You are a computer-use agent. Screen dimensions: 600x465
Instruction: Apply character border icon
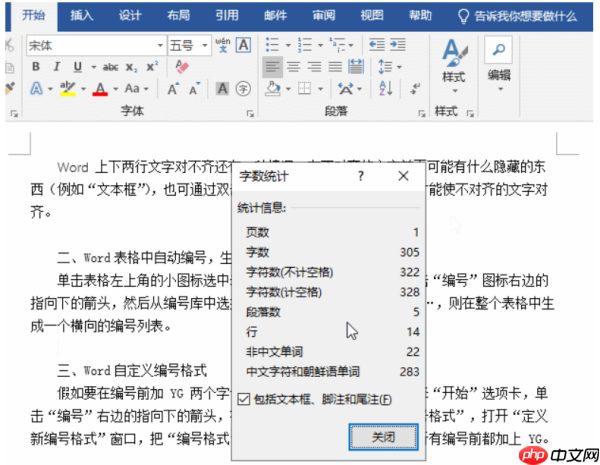tap(244, 45)
